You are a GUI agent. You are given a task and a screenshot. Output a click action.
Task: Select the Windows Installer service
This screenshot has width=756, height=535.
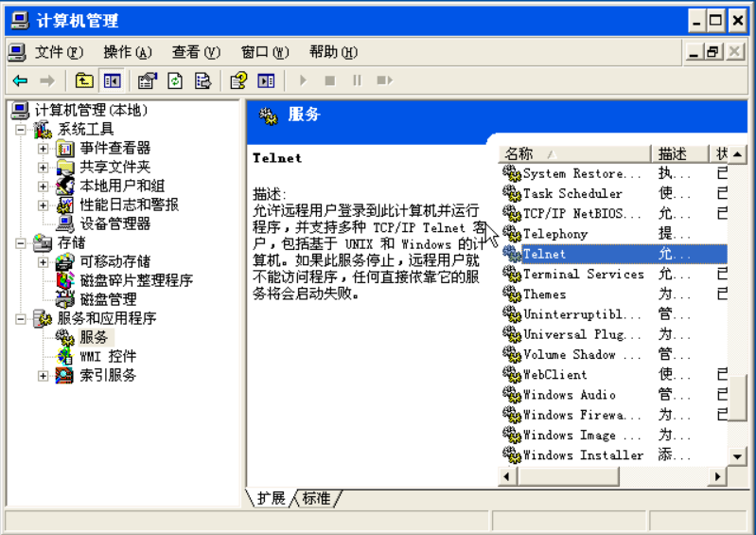612,455
